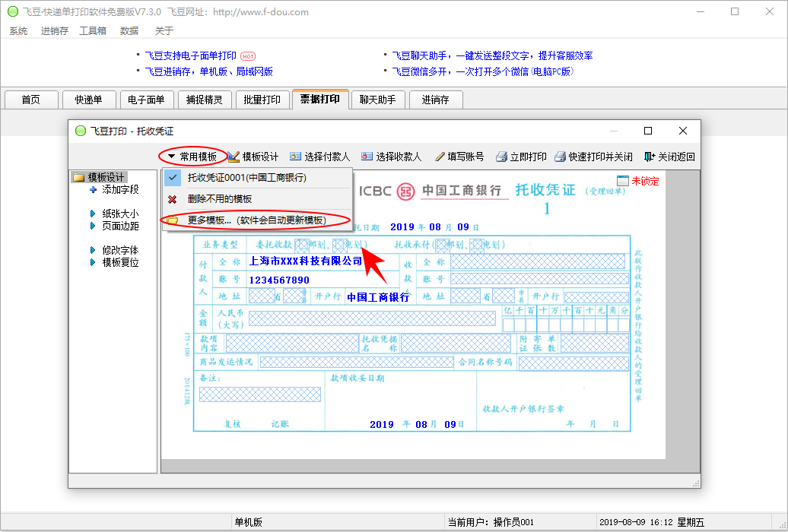Switch to the 票据打印 tab
The height and width of the screenshot is (532, 788).
[x=320, y=99]
